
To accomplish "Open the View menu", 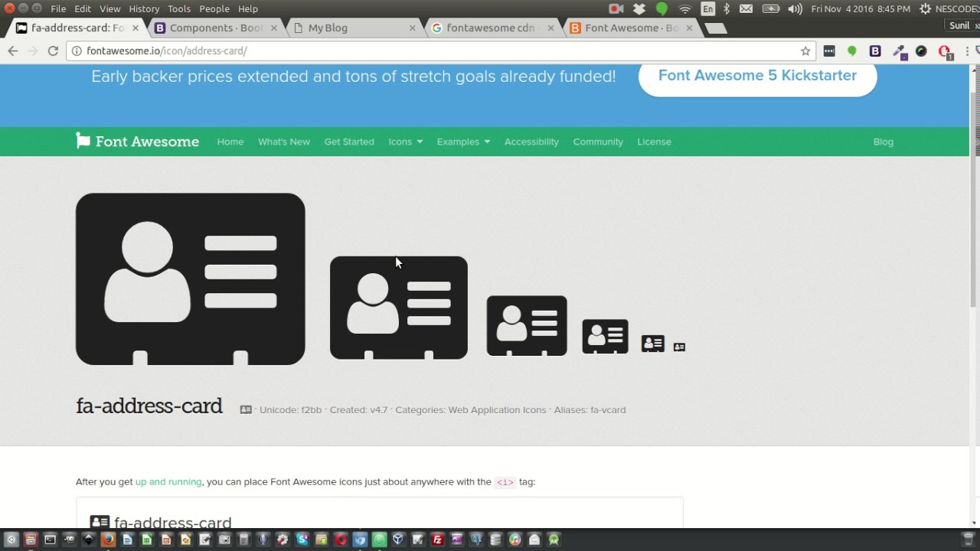I will [x=110, y=9].
